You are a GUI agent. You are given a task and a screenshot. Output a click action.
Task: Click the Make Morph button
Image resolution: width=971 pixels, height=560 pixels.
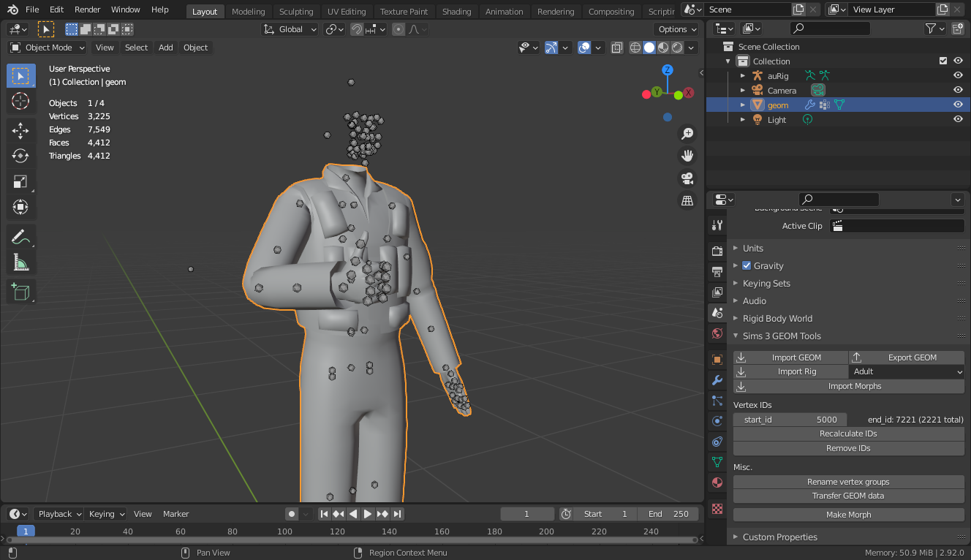pos(849,515)
